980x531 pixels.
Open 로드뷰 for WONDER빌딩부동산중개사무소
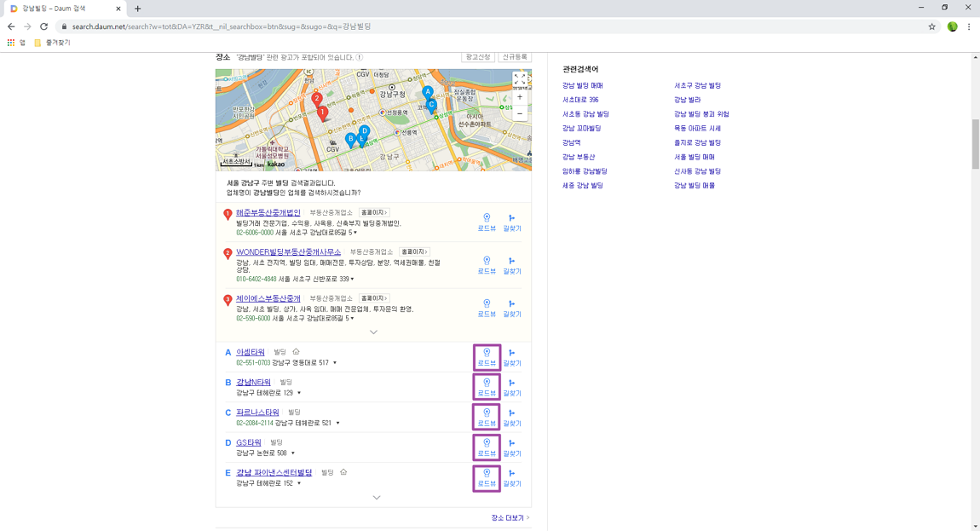tap(487, 265)
